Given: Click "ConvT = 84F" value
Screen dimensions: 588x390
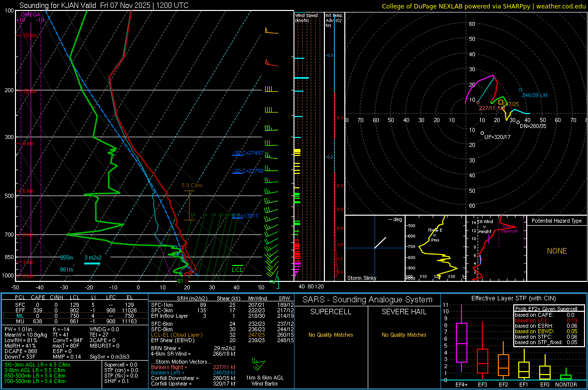Looking at the screenshot, I should point(68,340).
